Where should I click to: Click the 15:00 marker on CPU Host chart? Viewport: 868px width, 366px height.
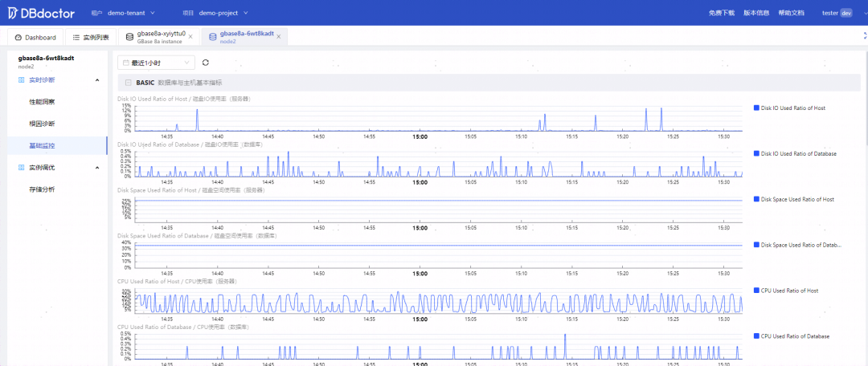pyautogui.click(x=420, y=319)
